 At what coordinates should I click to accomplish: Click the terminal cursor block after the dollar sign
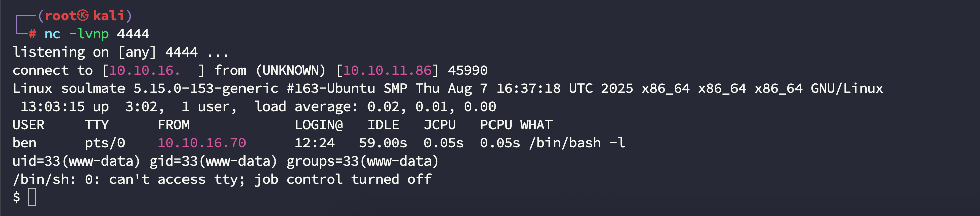32,197
